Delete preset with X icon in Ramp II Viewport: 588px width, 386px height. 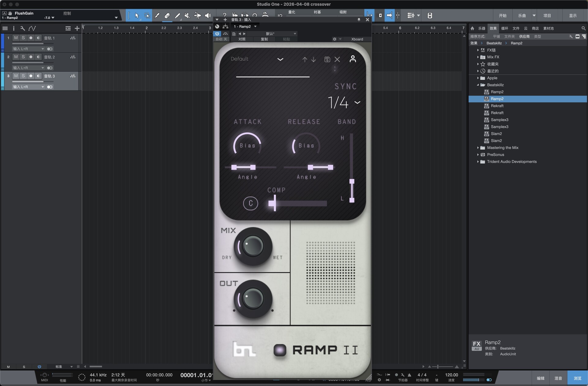pyautogui.click(x=337, y=59)
